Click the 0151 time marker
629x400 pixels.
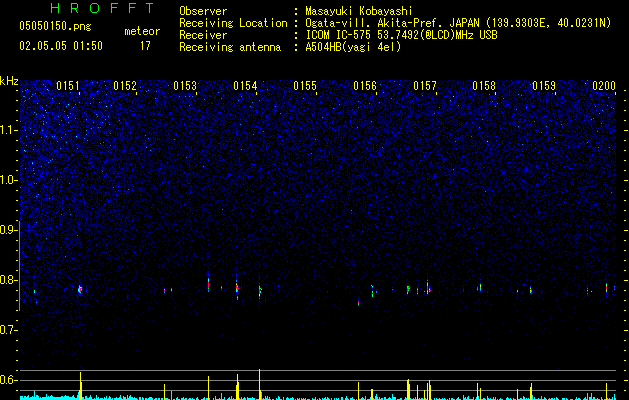[x=68, y=86]
